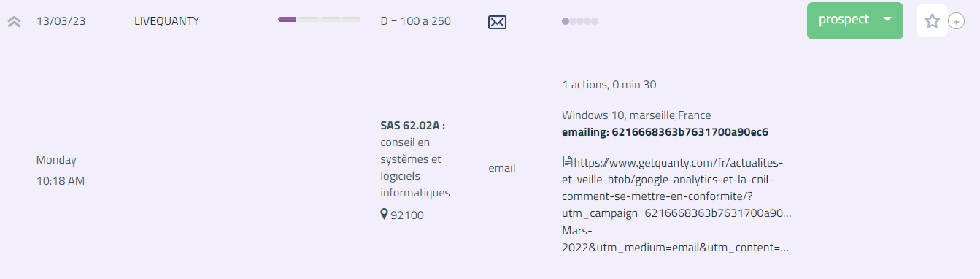Select the emailing campaign ID text

point(665,132)
